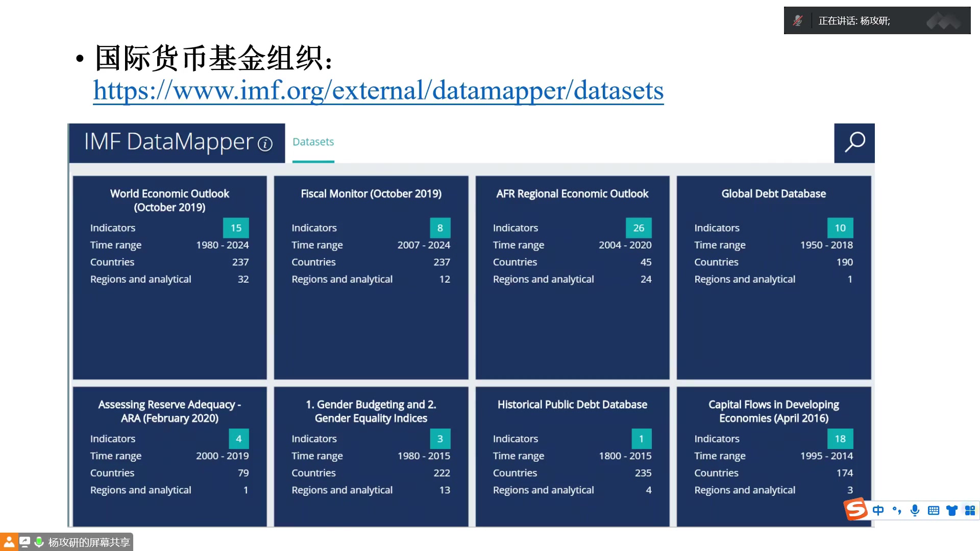This screenshot has height=551, width=980.
Task: Open the Datasets tab in DataMapper
Action: (312, 141)
